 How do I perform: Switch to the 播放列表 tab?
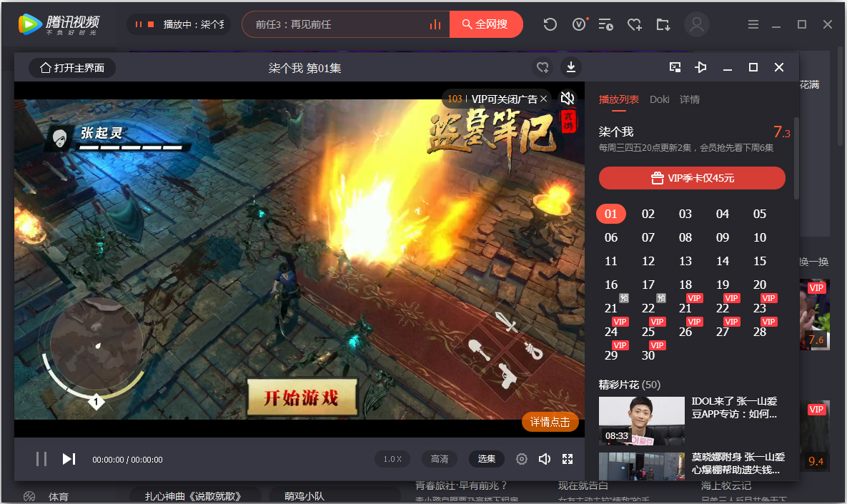coord(618,99)
